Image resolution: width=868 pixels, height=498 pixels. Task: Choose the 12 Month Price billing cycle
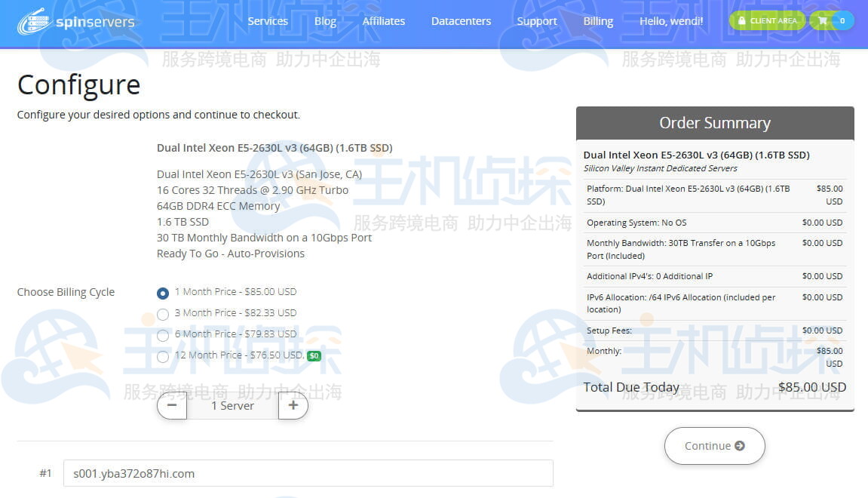[163, 356]
